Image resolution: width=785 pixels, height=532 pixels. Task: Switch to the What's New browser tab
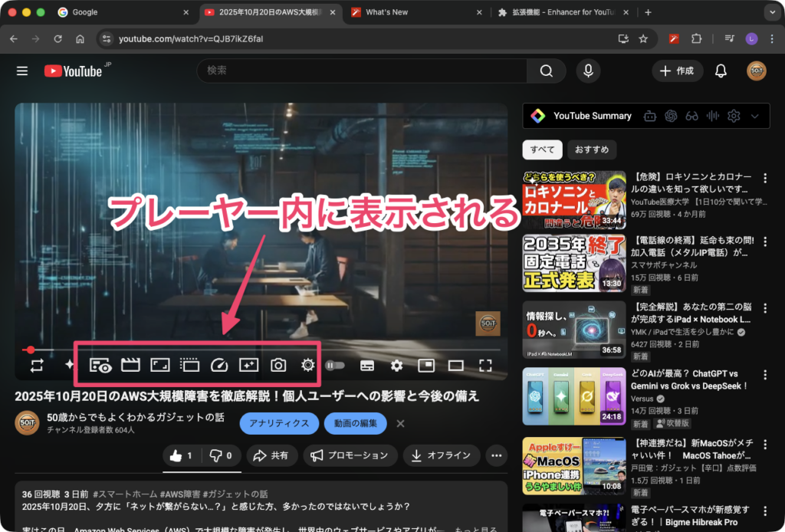point(386,12)
